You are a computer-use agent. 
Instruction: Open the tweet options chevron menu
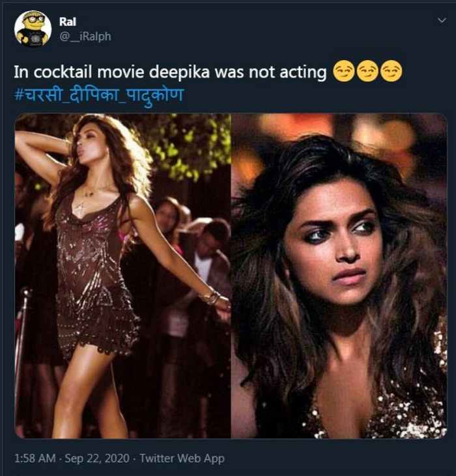(x=442, y=21)
